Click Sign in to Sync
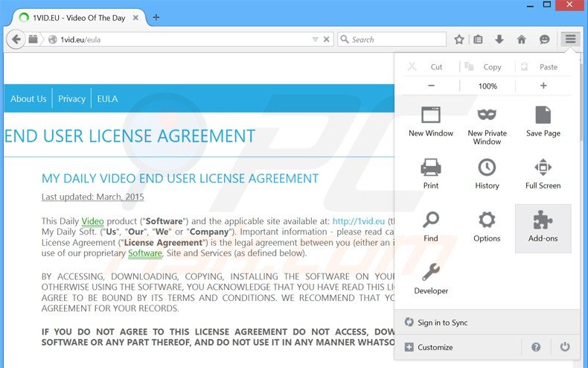This screenshot has width=588, height=368. click(488, 323)
